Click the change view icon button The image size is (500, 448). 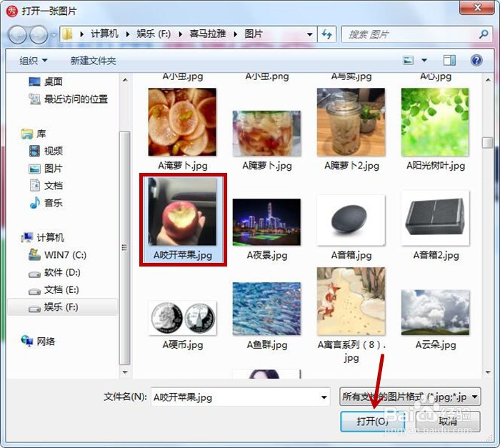408,60
